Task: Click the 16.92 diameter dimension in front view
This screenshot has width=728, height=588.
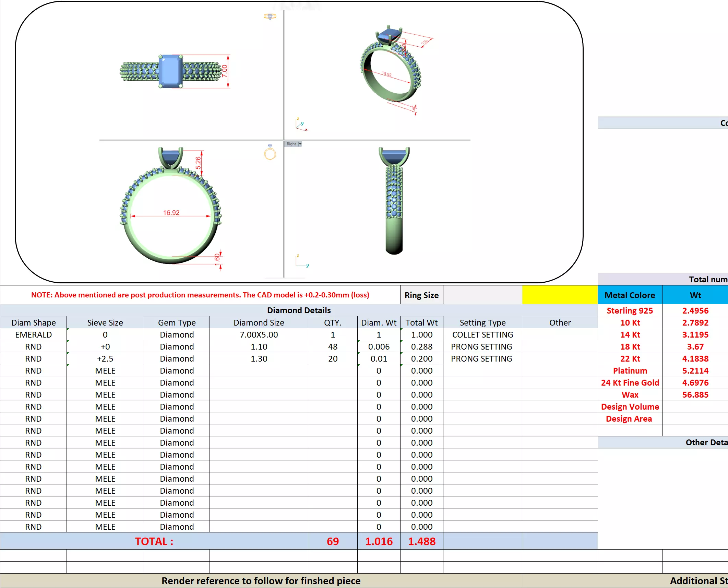Action: (x=171, y=213)
